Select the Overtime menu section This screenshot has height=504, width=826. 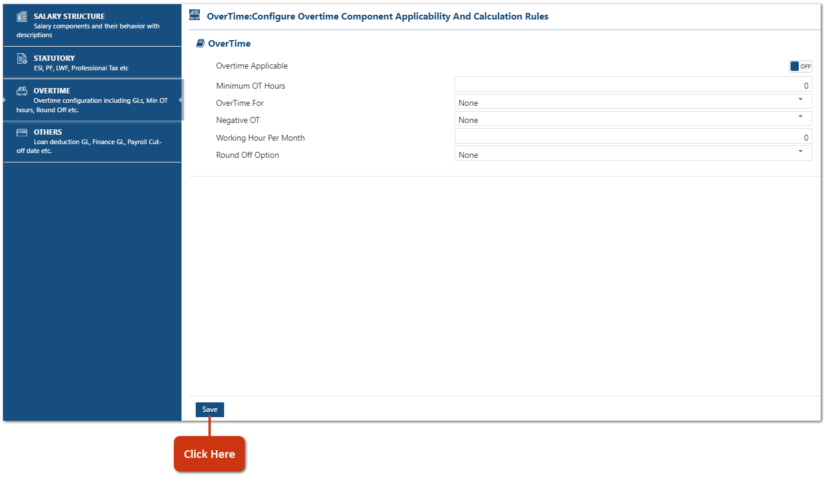click(x=92, y=100)
